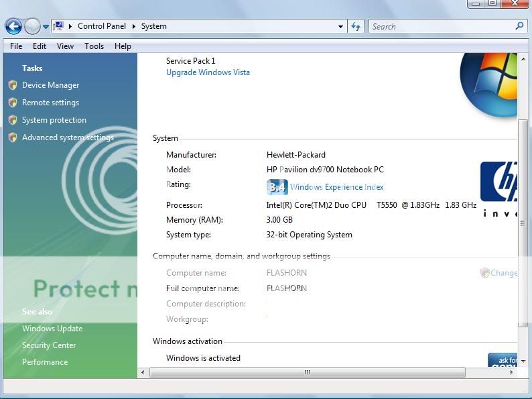This screenshot has height=399, width=532.
Task: Open Performance under See also
Action: [x=45, y=362]
